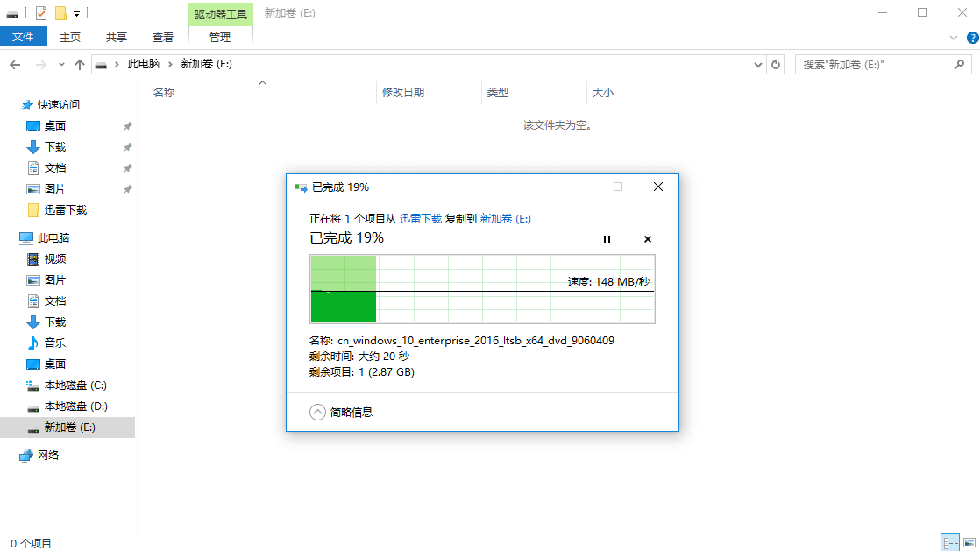Open 迅雷下载 folder in quick access
980x551 pixels.
tap(65, 210)
